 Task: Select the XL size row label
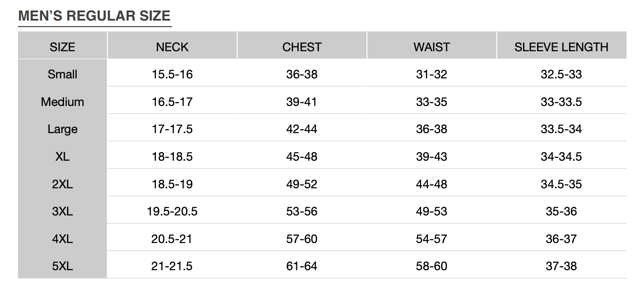(x=62, y=157)
